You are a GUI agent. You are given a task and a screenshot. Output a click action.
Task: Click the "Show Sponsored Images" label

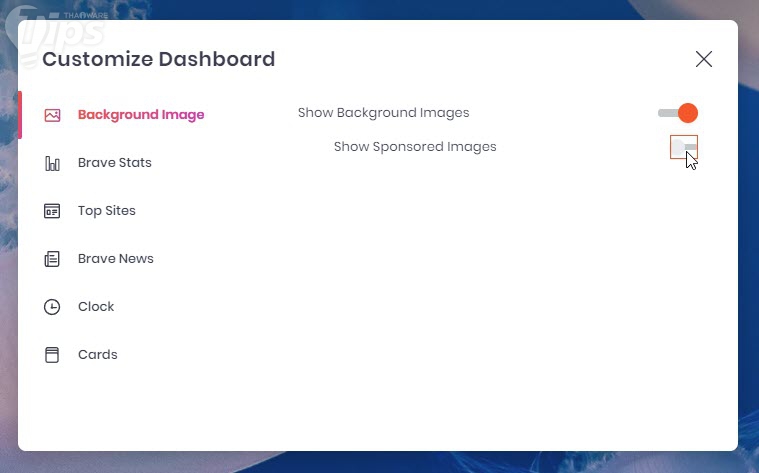click(415, 147)
